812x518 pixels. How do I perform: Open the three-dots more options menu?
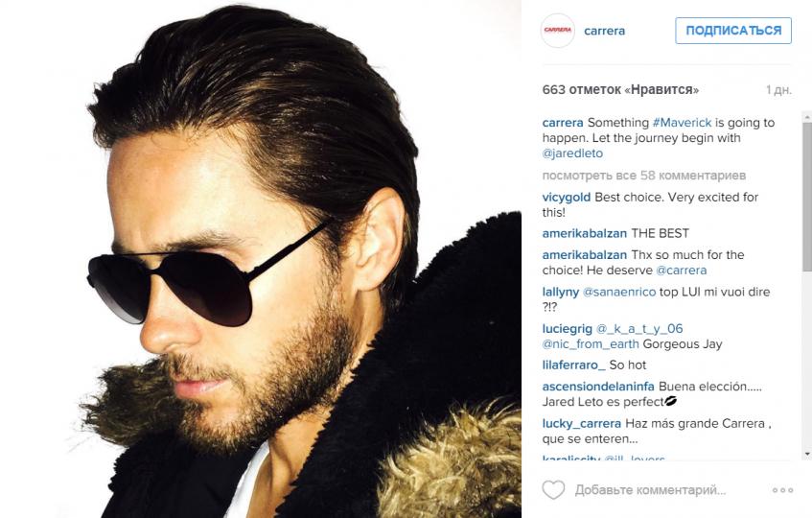(782, 490)
